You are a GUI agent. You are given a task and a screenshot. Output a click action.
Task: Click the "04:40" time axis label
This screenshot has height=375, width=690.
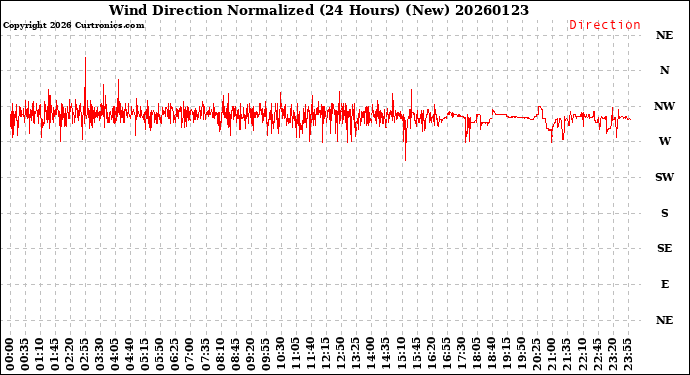coord(130,355)
